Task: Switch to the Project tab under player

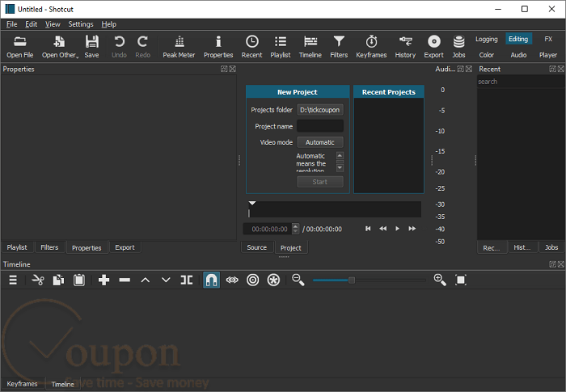Action: coord(290,248)
